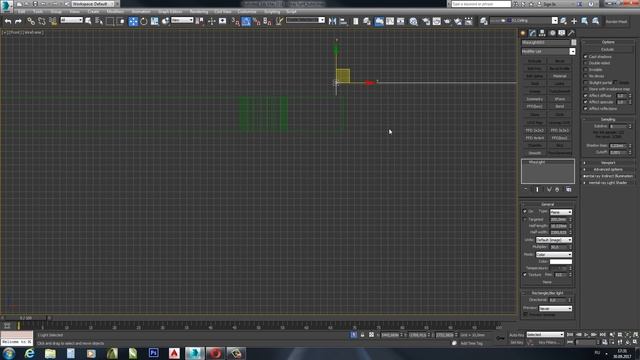Expand the Viewport rollout
The height and width of the screenshot is (360, 640).
[608, 163]
